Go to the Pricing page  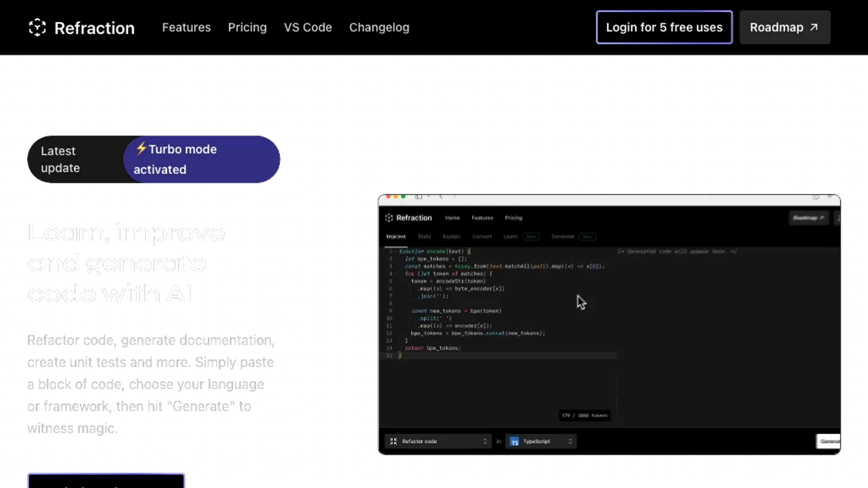[x=247, y=27]
